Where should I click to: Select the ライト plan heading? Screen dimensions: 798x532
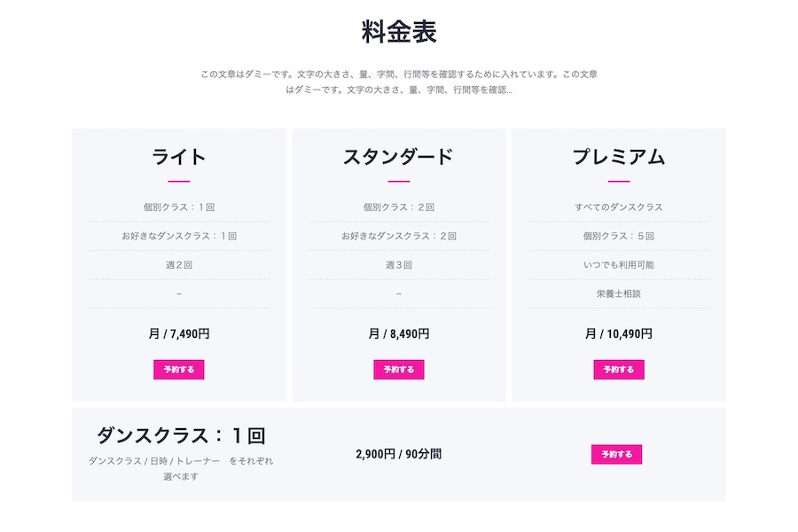pos(177,155)
